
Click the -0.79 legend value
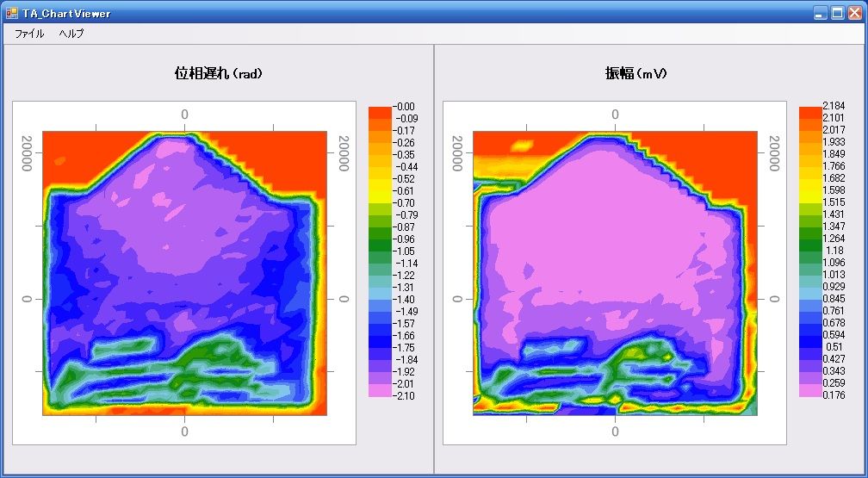click(406, 215)
